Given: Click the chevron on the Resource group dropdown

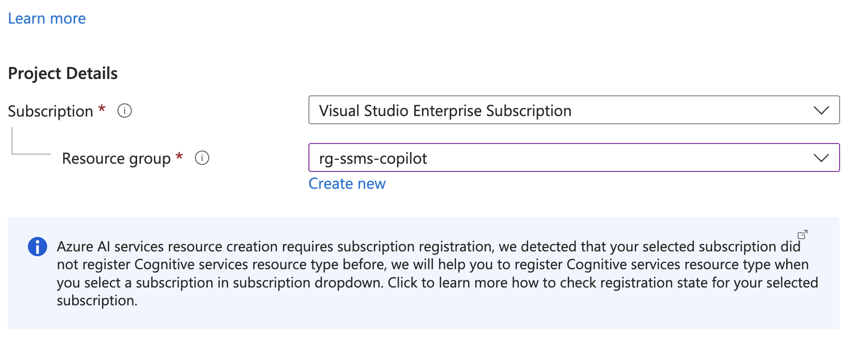Looking at the screenshot, I should point(821,157).
